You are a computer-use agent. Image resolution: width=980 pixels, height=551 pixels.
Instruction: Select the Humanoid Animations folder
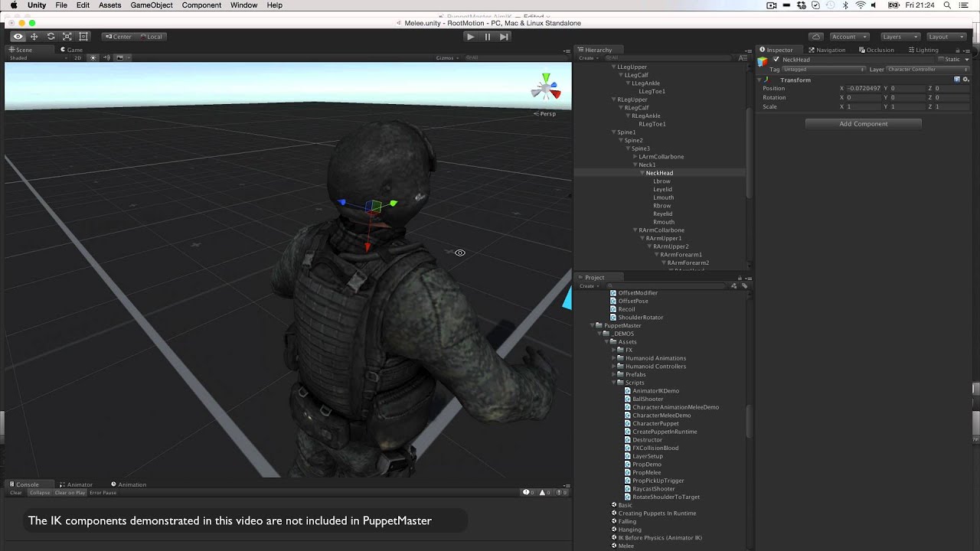click(655, 358)
